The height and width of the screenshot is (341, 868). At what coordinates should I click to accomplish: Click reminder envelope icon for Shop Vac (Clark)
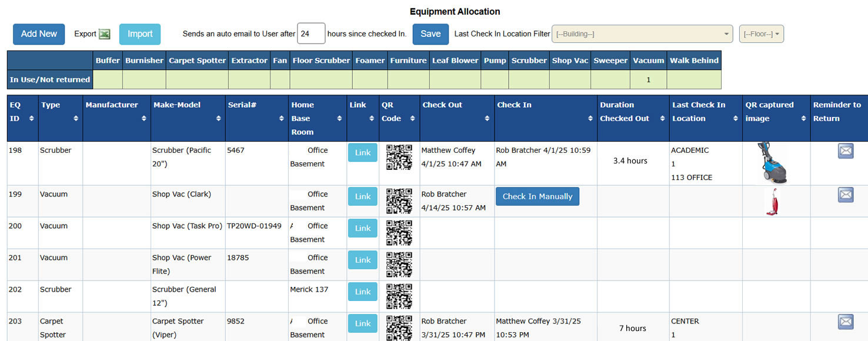(x=845, y=195)
